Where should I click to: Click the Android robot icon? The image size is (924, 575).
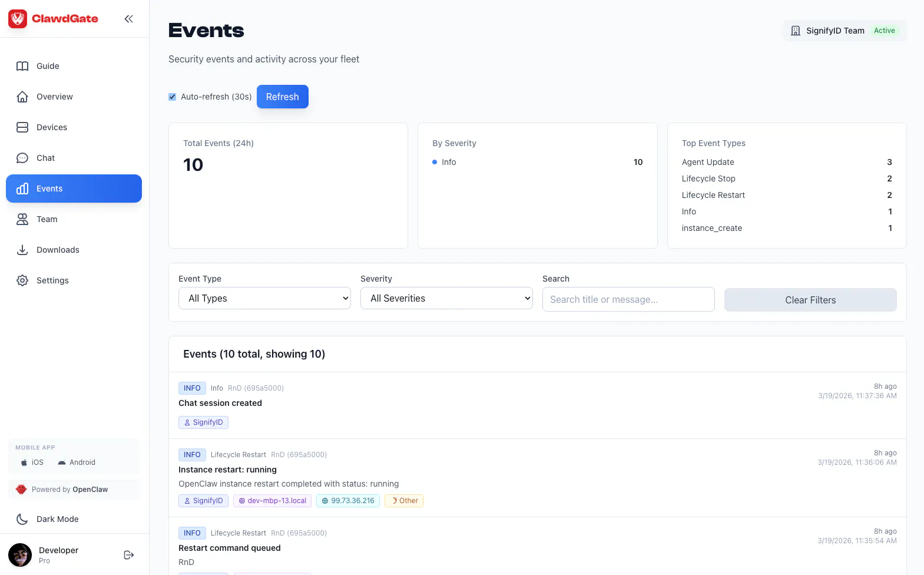[x=62, y=462]
